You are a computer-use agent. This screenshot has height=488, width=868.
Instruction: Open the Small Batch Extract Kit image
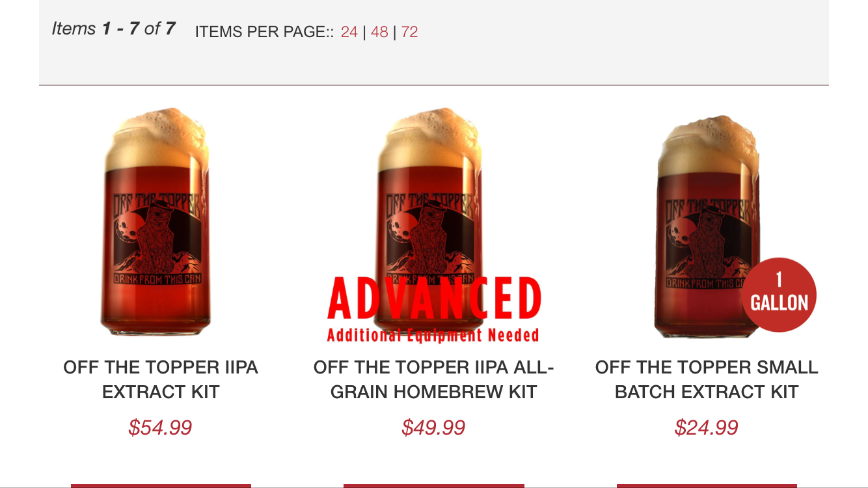[707, 226]
